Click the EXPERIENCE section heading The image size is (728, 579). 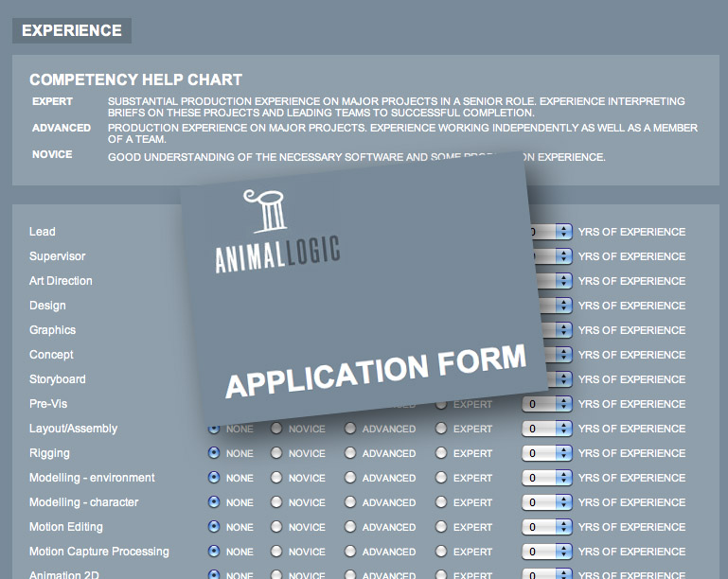point(72,30)
